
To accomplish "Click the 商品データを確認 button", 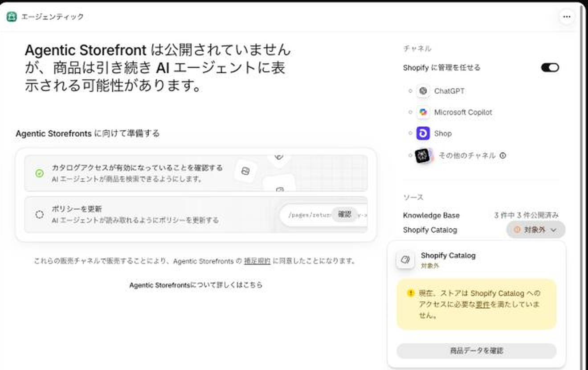I will (x=476, y=351).
